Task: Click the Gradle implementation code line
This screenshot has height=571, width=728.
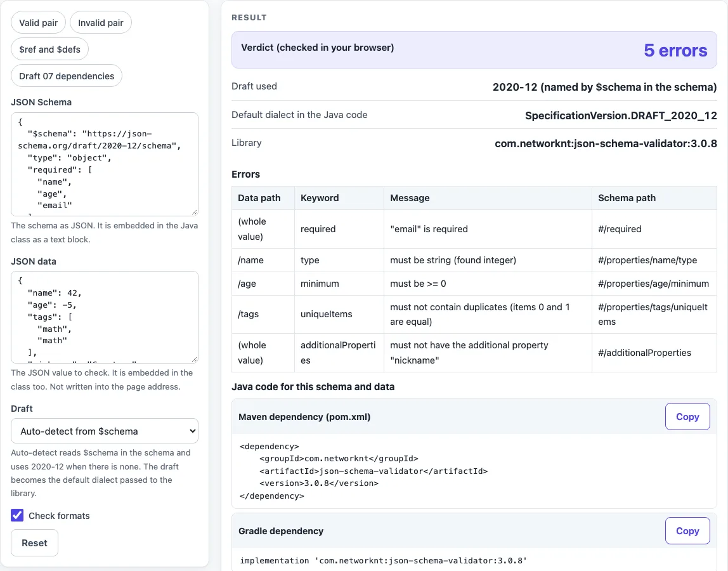Action: (x=384, y=560)
